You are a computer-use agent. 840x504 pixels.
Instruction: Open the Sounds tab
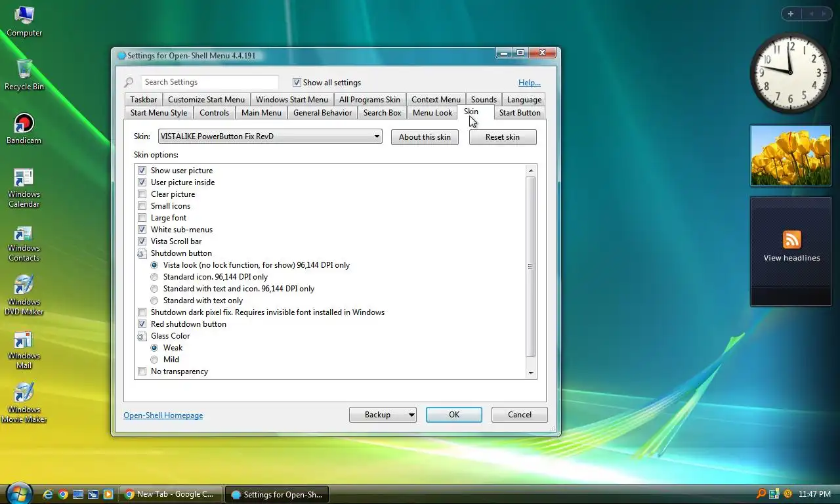[x=484, y=100]
